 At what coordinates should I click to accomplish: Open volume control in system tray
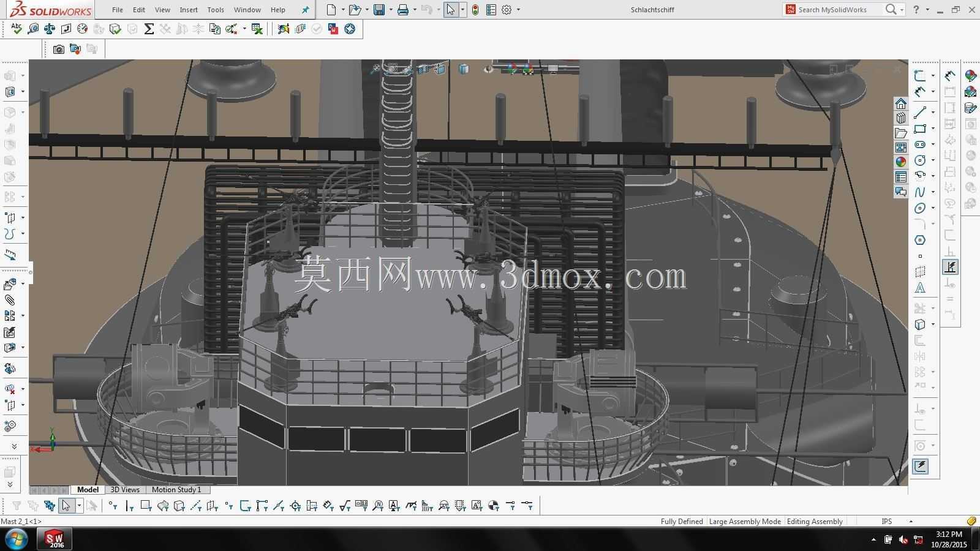(903, 540)
